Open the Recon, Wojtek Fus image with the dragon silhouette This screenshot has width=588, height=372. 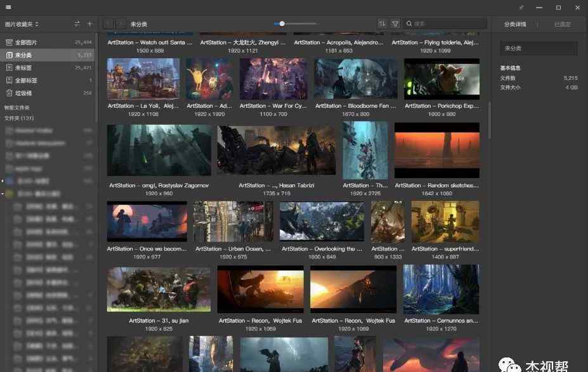[x=260, y=289]
